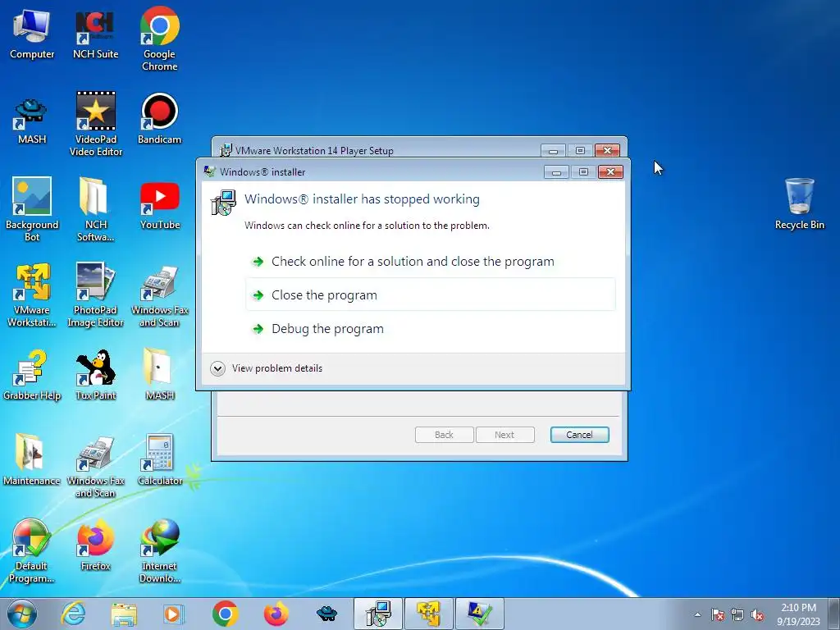
Task: Close the VMware Player Setup window
Action: pos(607,151)
